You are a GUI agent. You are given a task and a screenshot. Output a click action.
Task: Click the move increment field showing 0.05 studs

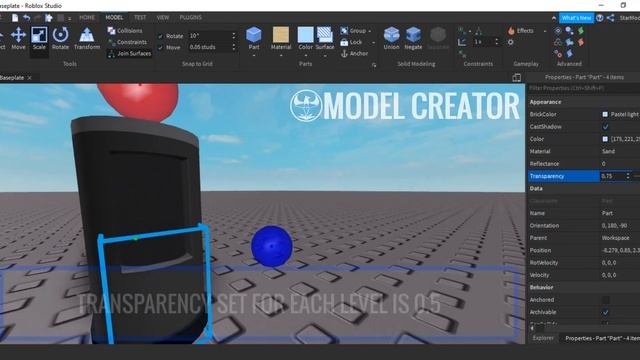click(x=209, y=47)
